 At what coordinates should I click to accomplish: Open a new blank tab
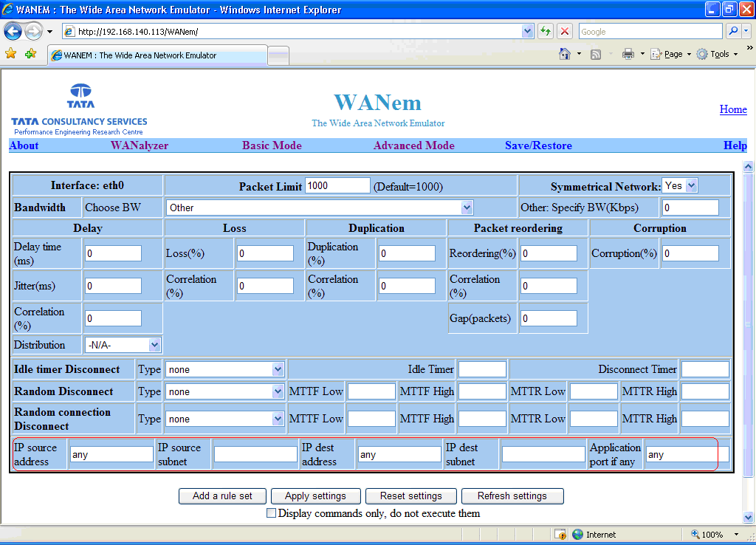(x=278, y=56)
